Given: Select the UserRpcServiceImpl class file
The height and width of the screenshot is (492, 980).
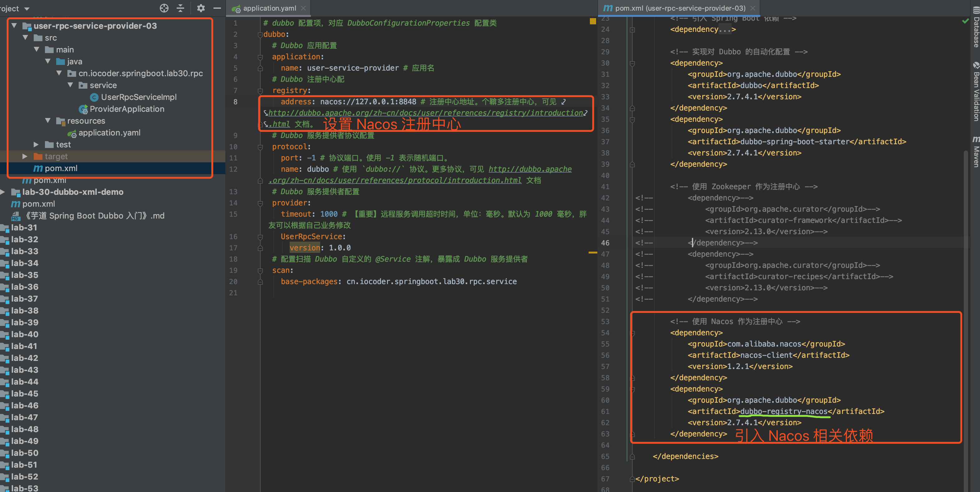Looking at the screenshot, I should [x=139, y=97].
